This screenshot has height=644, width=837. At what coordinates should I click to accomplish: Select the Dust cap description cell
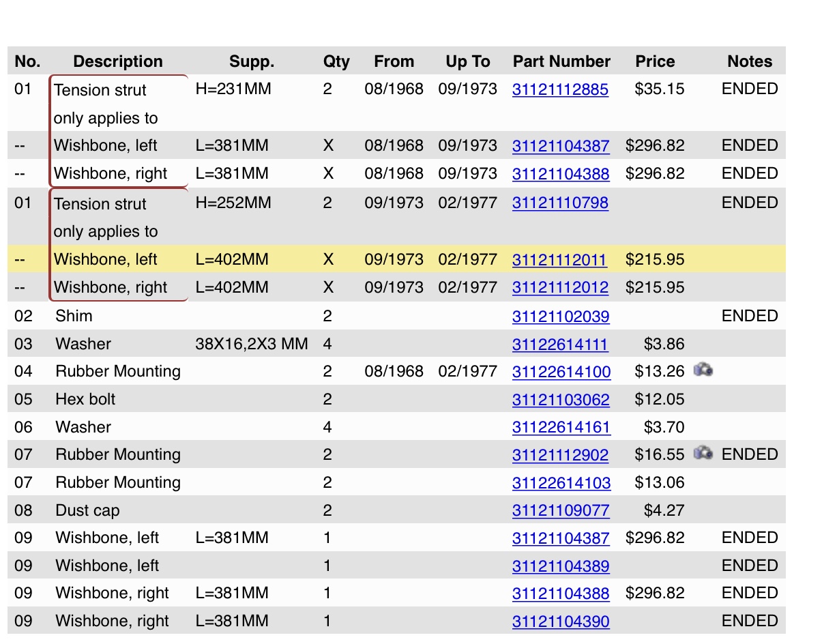pos(87,510)
